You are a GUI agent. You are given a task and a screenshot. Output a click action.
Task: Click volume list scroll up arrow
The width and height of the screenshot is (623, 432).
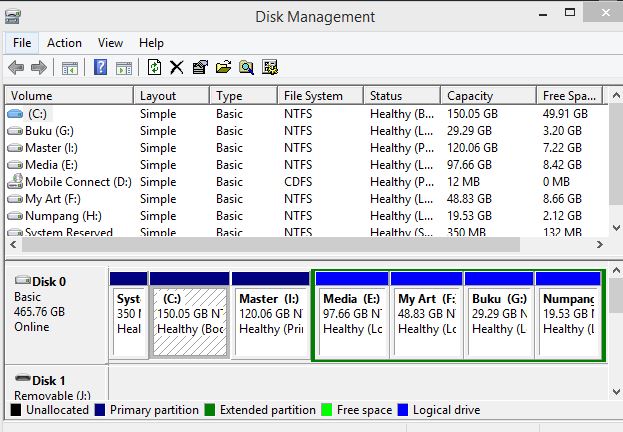coord(616,95)
